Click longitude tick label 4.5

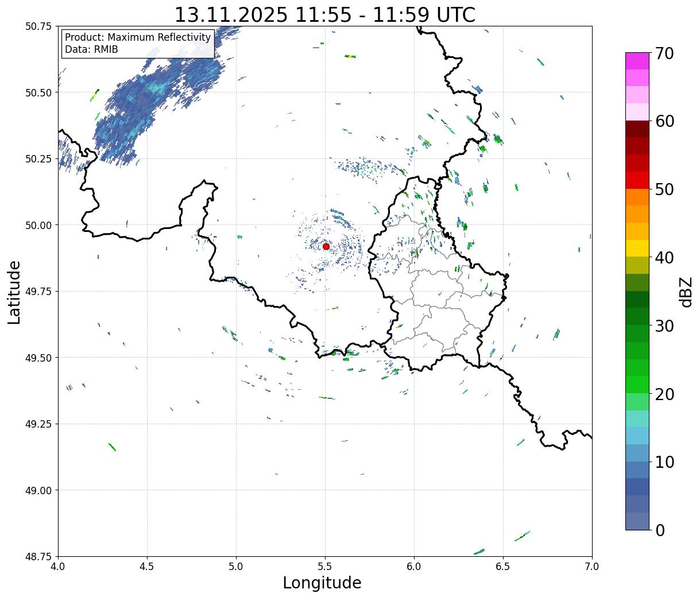click(147, 567)
